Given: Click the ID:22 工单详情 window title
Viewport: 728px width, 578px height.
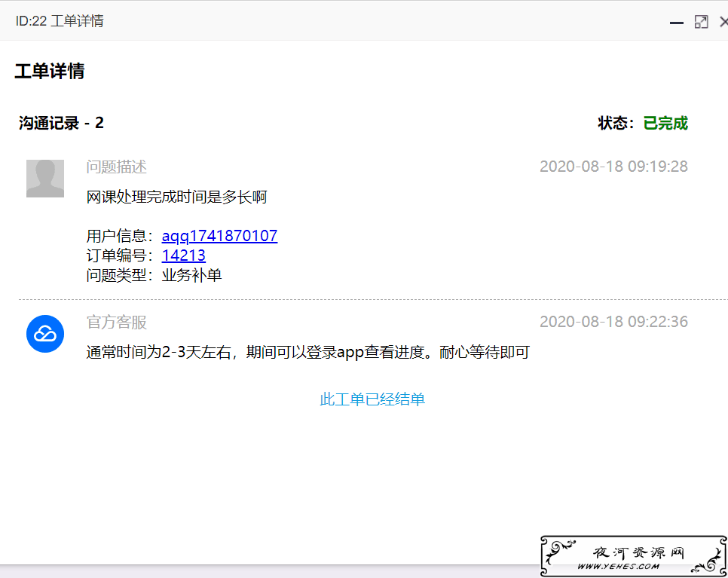Looking at the screenshot, I should (60, 21).
